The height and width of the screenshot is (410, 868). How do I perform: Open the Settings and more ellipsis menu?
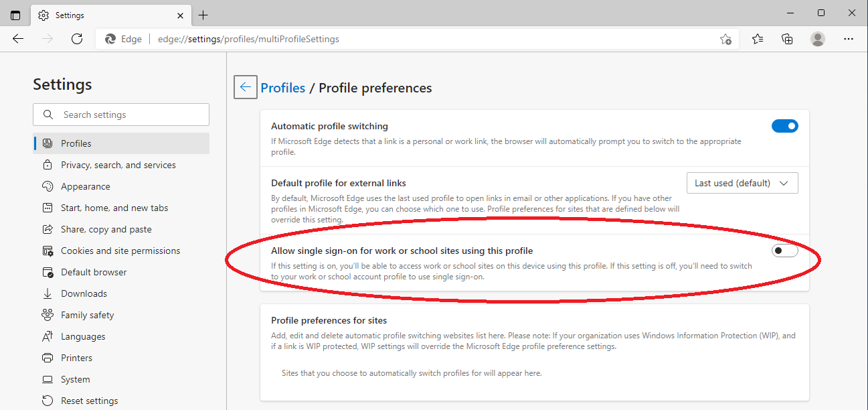coord(849,39)
